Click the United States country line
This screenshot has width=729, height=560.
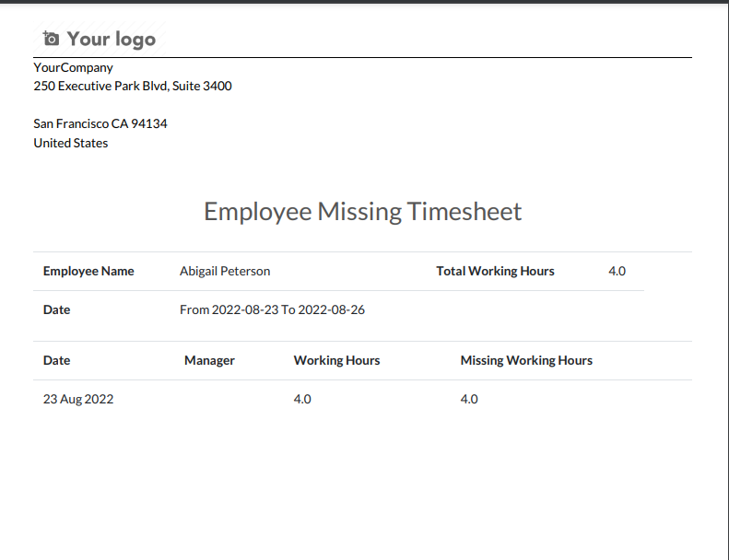pos(71,143)
